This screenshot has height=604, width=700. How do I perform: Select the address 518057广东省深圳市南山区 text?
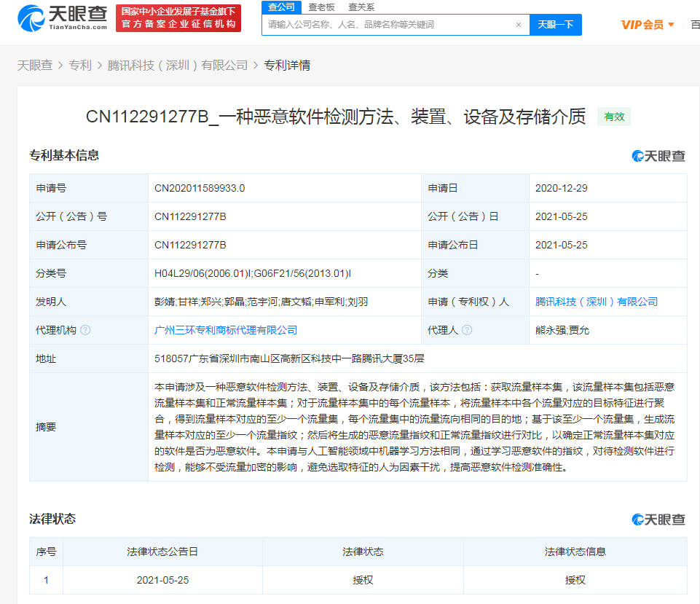[289, 358]
